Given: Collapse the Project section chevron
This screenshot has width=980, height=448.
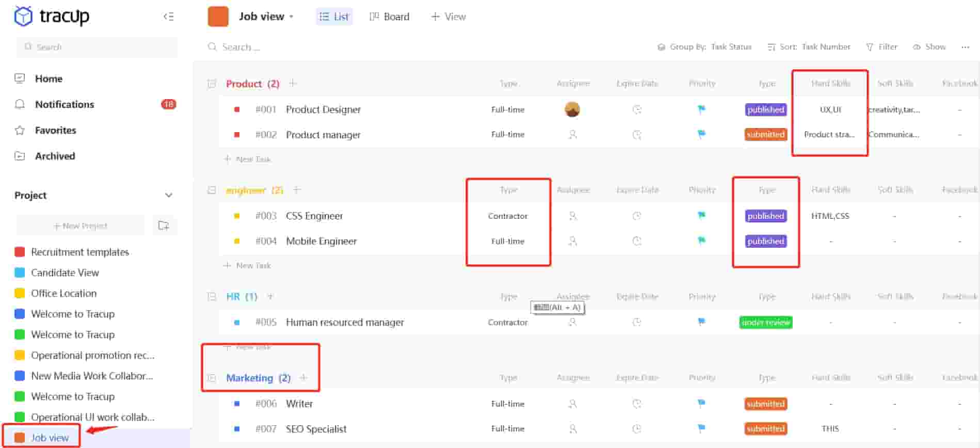Looking at the screenshot, I should pyautogui.click(x=168, y=195).
